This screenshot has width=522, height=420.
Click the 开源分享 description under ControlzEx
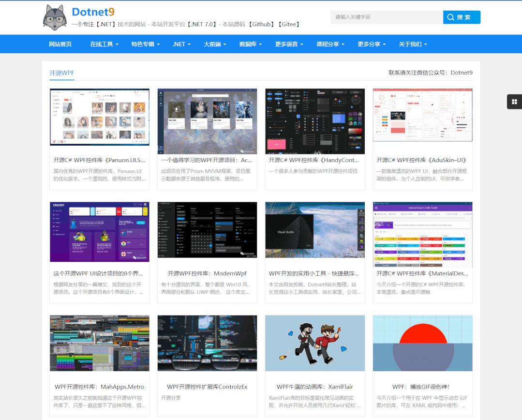[x=171, y=398]
